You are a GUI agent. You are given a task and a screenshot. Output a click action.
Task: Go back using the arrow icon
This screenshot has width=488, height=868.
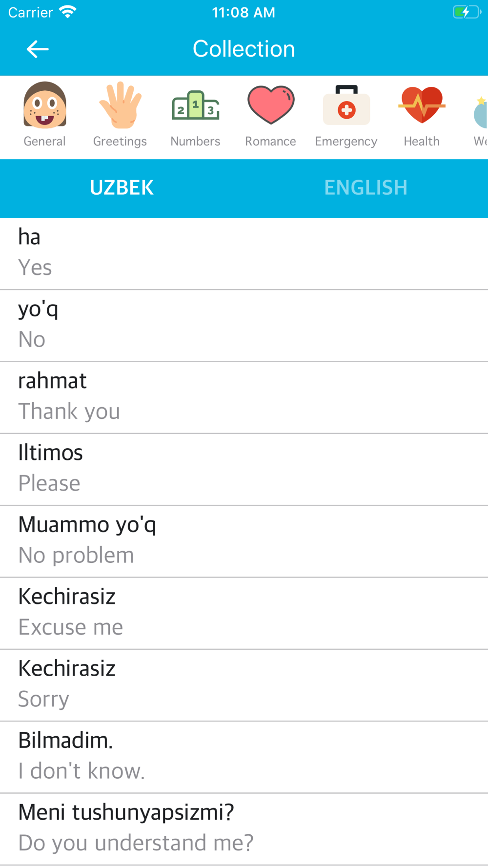(38, 49)
